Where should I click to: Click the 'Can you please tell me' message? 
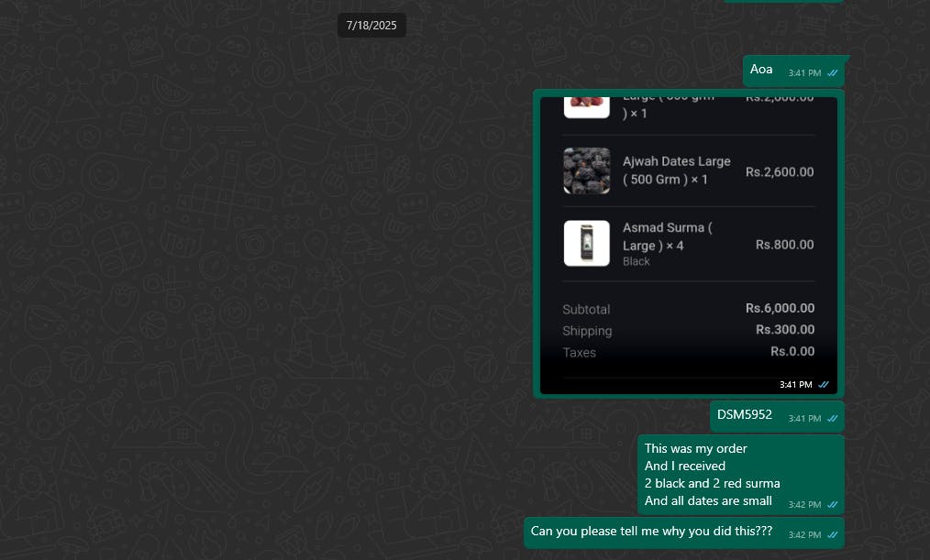pyautogui.click(x=684, y=533)
